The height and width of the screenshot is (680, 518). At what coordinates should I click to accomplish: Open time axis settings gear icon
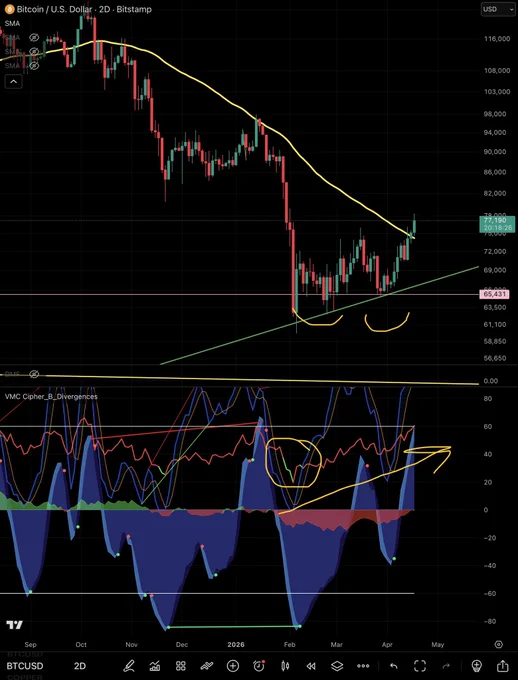(499, 644)
